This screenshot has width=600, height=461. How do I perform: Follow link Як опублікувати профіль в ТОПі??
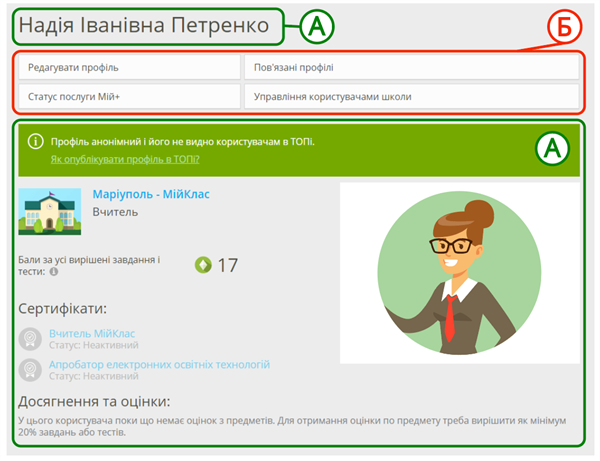coord(125,159)
